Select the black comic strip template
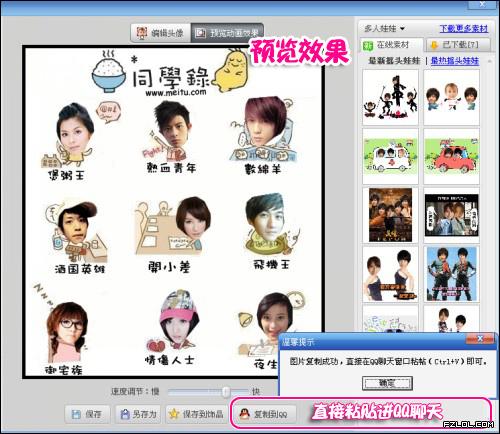The height and width of the screenshot is (434, 500). point(452,215)
